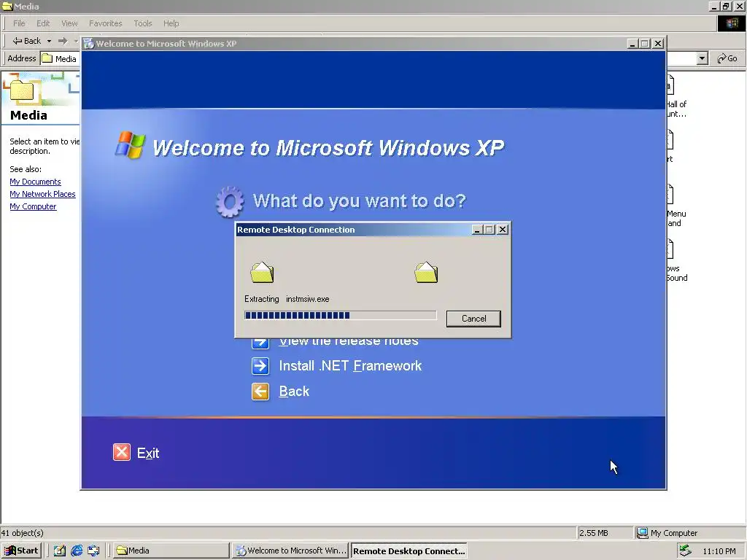
Task: Switch to Welcome to Microsoft Windows taskbar button
Action: [291, 551]
